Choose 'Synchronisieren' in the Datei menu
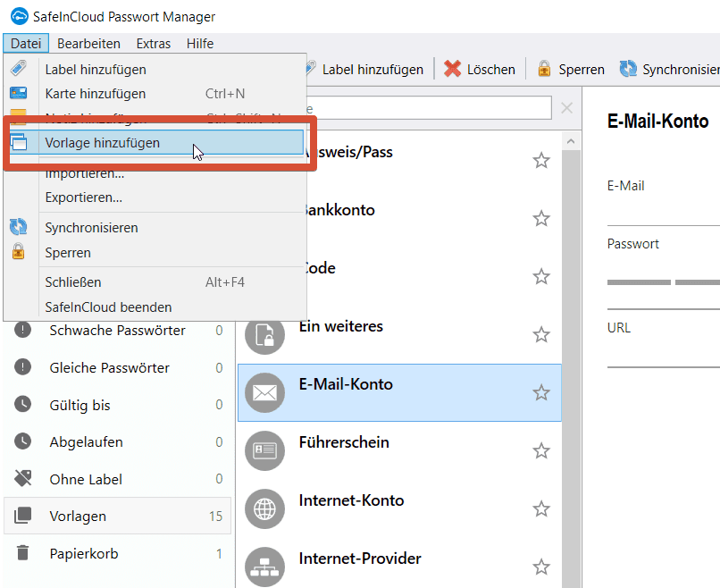Viewport: 720px width, 588px height. click(156, 228)
